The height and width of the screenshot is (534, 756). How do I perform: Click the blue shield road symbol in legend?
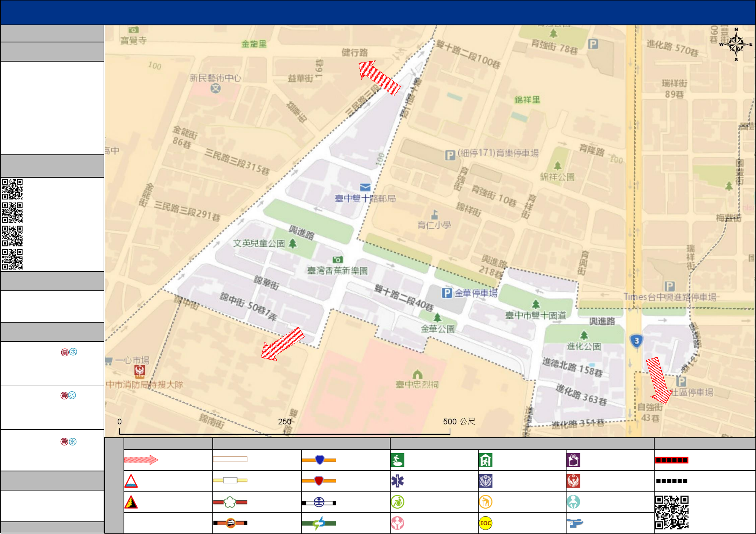(319, 460)
